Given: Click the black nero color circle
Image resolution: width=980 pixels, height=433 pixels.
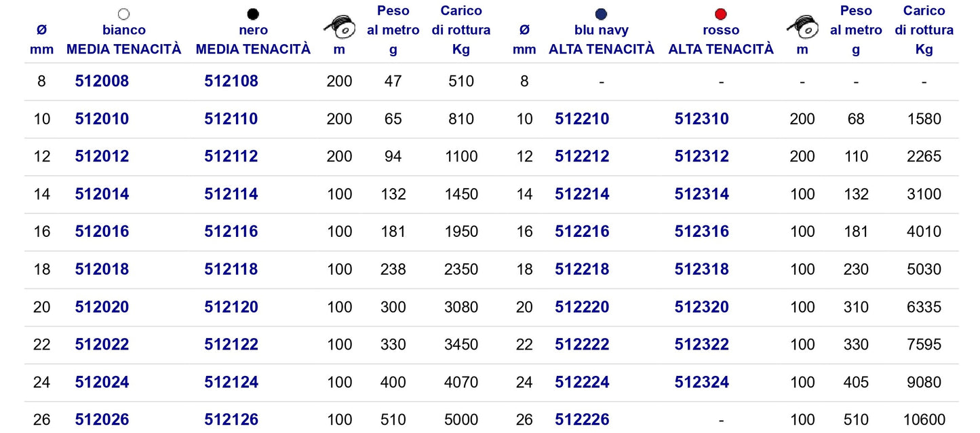Looking at the screenshot, I should pyautogui.click(x=253, y=14).
